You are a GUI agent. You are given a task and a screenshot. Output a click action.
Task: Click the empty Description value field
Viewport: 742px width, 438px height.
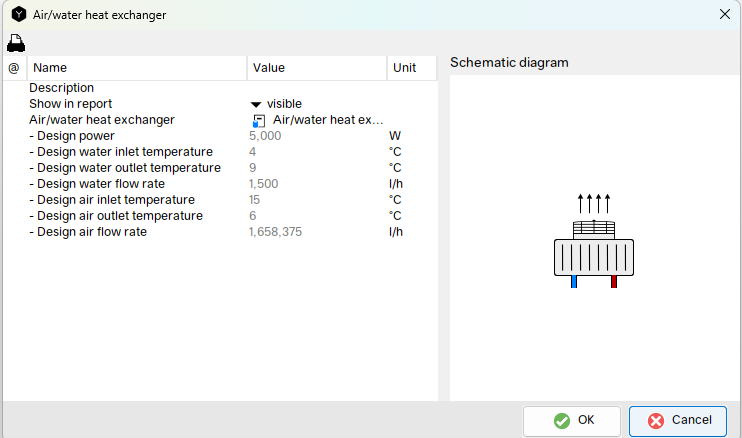(x=317, y=88)
